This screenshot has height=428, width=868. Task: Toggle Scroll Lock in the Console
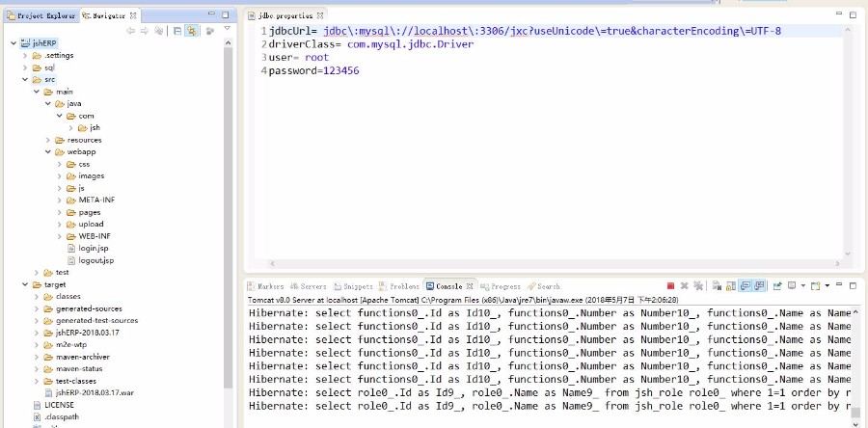(731, 286)
